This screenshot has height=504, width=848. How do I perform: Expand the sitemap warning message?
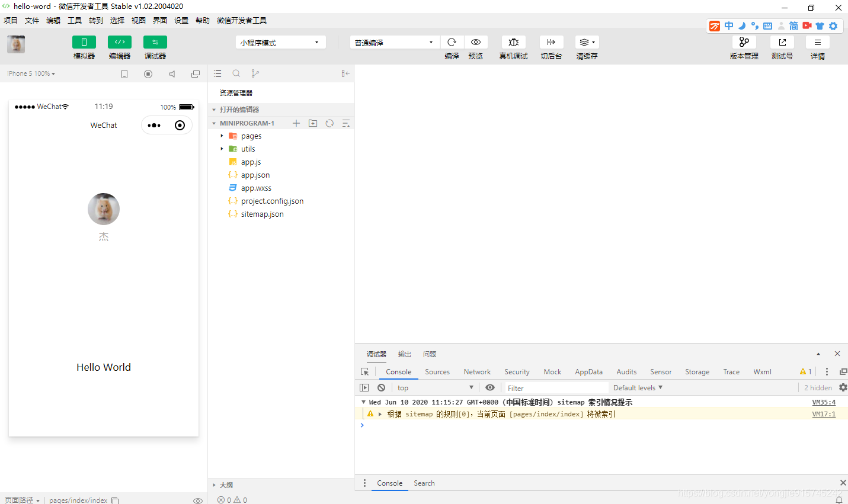pos(380,414)
